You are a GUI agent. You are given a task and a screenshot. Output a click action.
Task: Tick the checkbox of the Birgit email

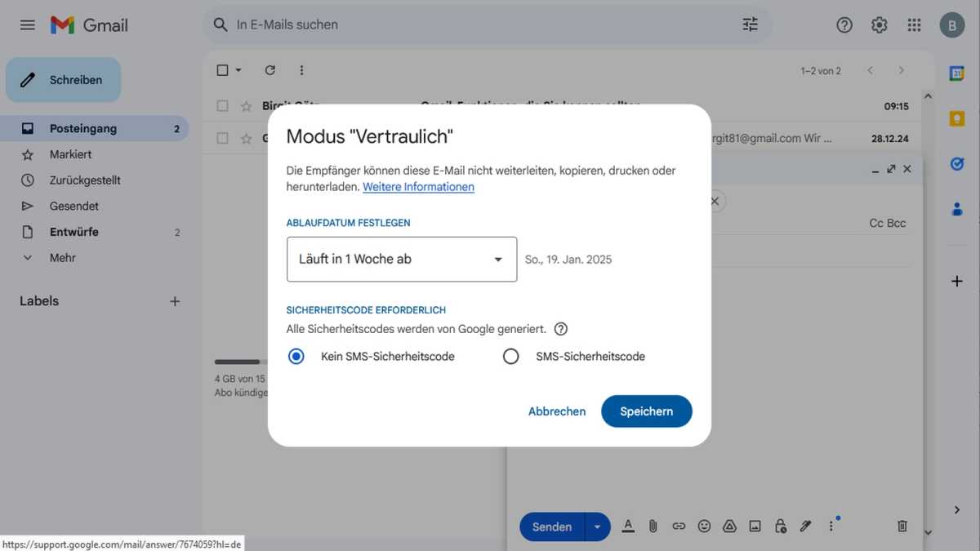click(x=222, y=106)
